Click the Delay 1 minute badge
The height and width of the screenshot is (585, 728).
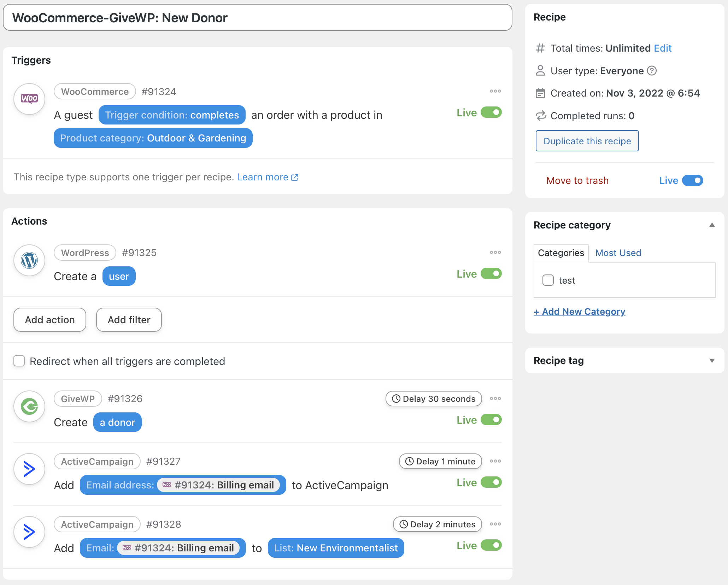coord(440,461)
